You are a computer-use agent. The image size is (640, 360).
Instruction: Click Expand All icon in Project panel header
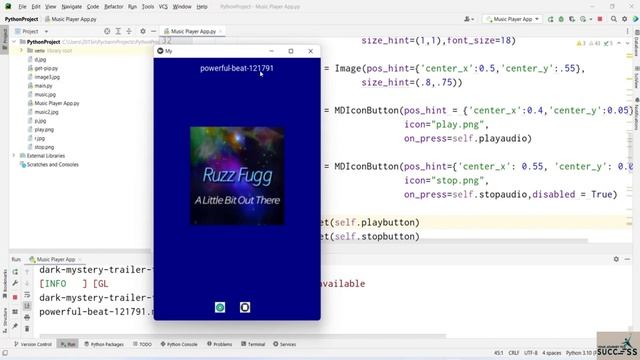(118, 31)
